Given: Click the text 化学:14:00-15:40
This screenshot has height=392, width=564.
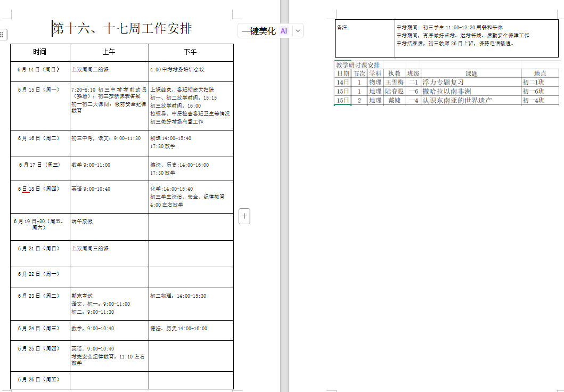Looking at the screenshot, I should point(171,189).
